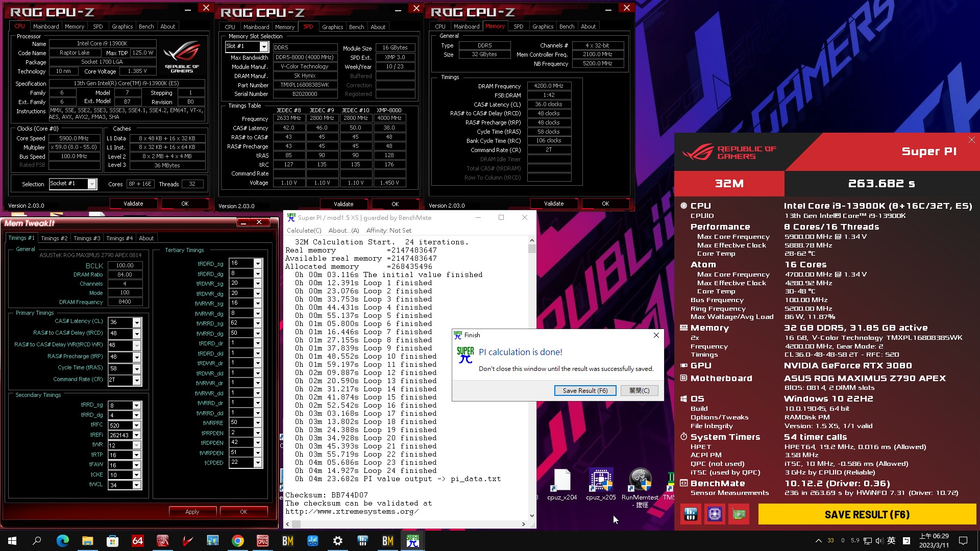Click the taskbar clock showing 06:29
This screenshot has height=551, width=980.
934,541
